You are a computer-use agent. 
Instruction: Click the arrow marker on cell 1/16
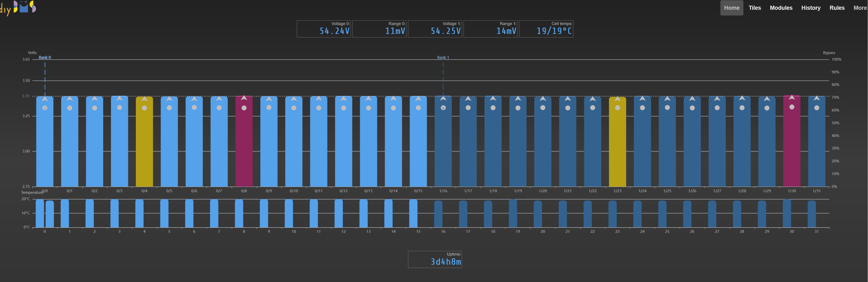coord(443,98)
